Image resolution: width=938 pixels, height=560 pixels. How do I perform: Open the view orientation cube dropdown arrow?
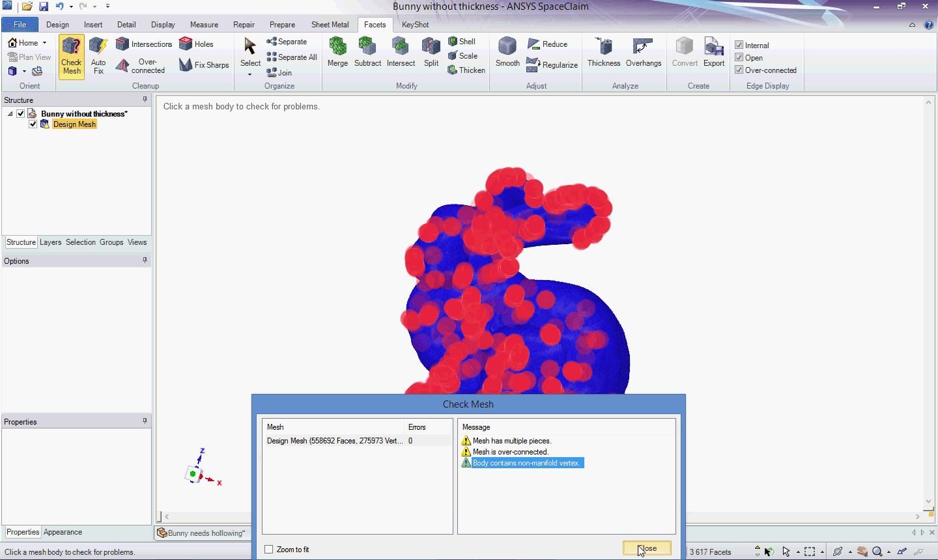click(24, 71)
